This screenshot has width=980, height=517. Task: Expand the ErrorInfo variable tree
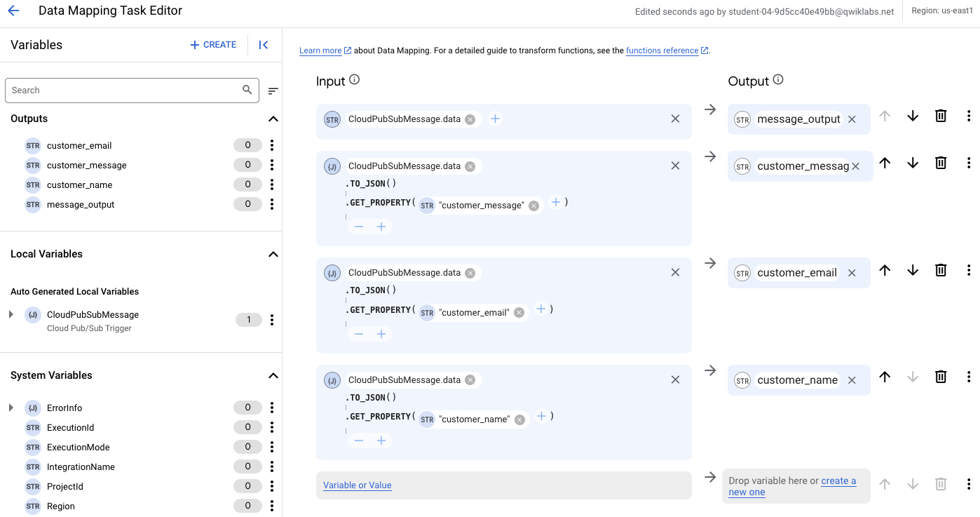tap(11, 408)
